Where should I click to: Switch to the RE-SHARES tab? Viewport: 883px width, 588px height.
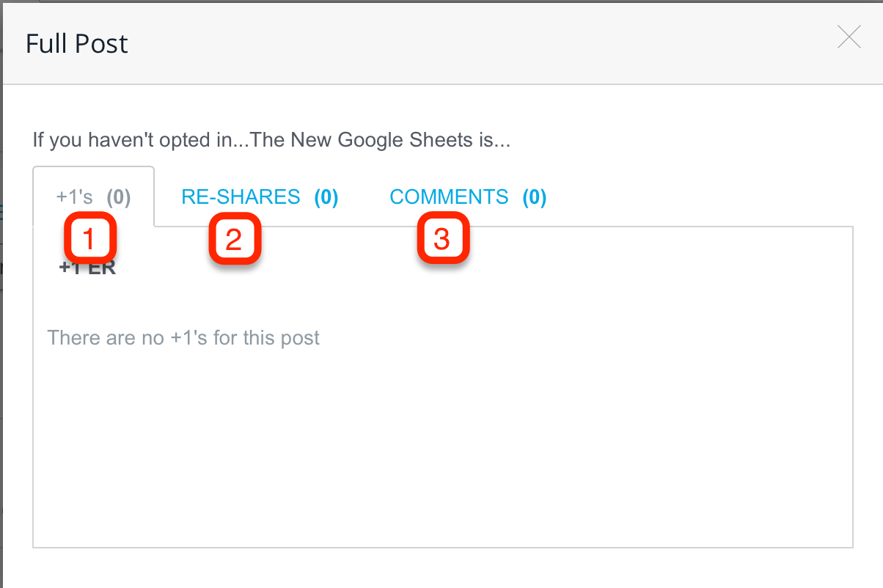pos(260,197)
